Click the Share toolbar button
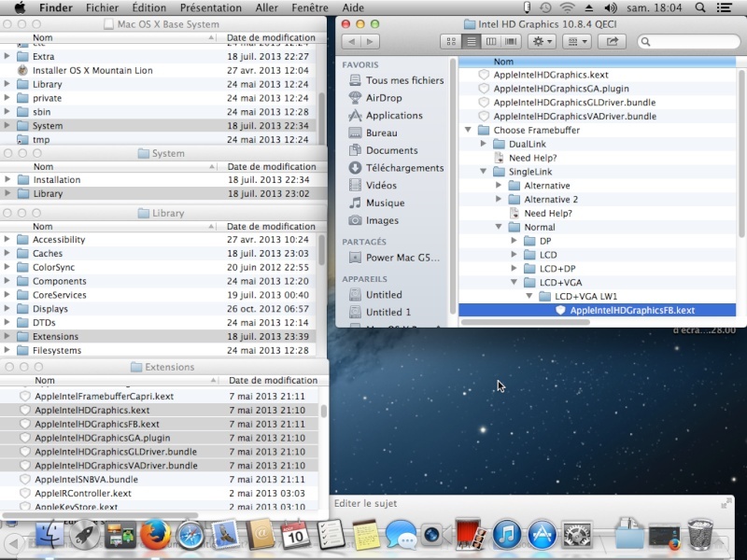 pos(613,41)
